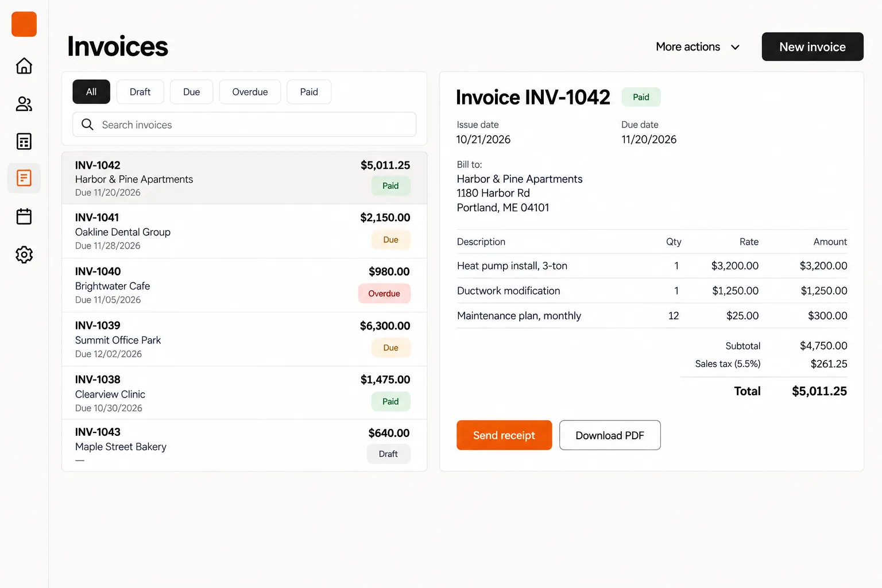882x588 pixels.
Task: Click the Due badge on INV-1041
Action: (390, 239)
